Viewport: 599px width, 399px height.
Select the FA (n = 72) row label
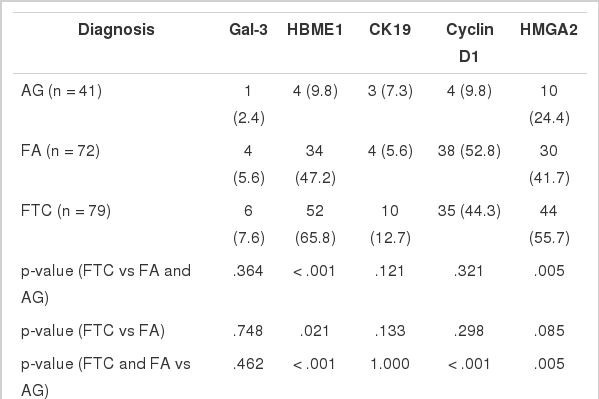coord(60,151)
